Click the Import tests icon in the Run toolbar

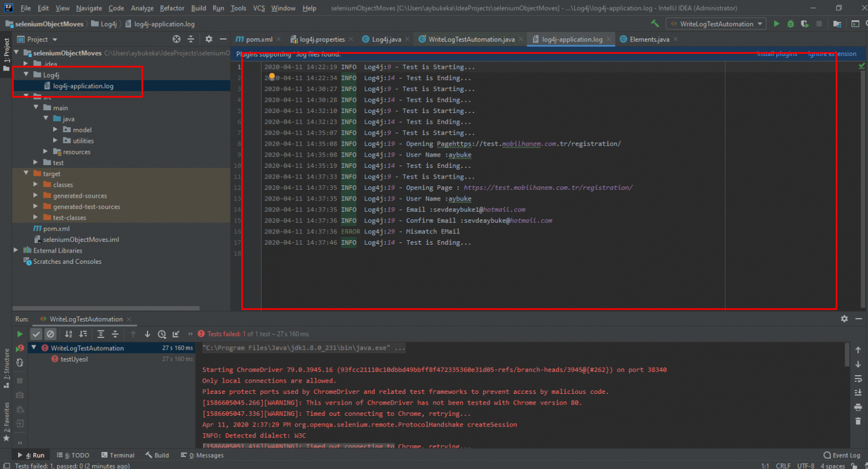[x=176, y=334]
